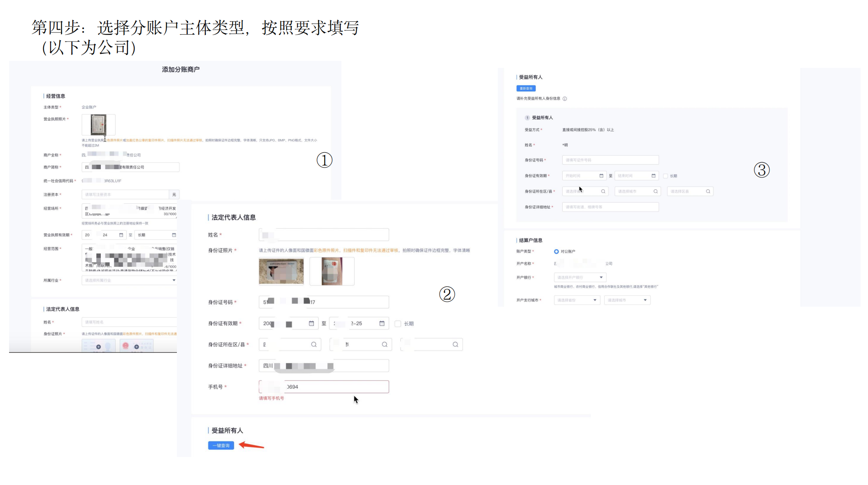Click info icon next to 请补充受益所有人身份信息
The height and width of the screenshot is (485, 868).
tap(565, 99)
